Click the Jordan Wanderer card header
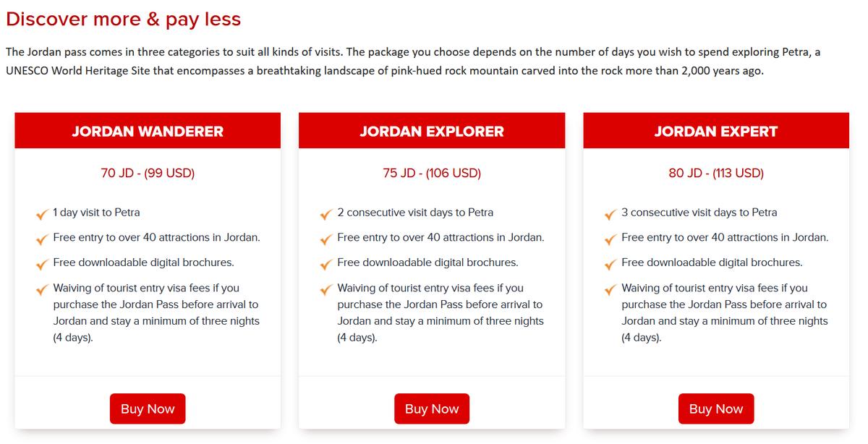 (148, 131)
